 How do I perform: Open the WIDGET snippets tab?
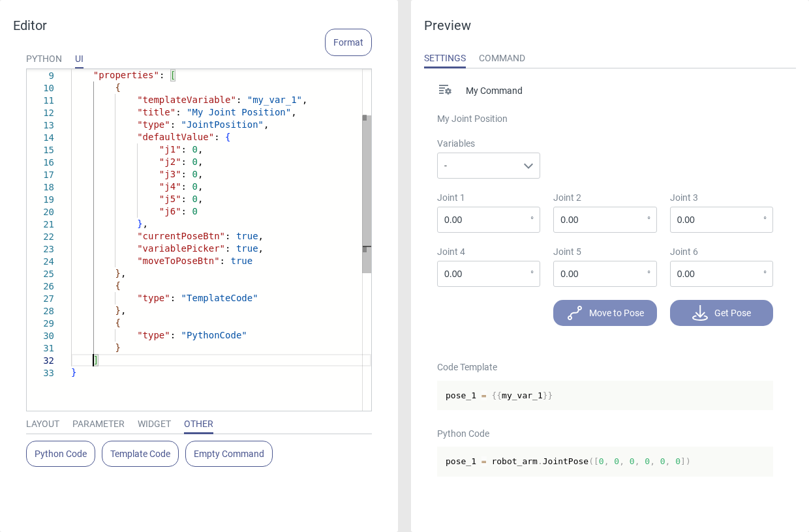point(154,424)
